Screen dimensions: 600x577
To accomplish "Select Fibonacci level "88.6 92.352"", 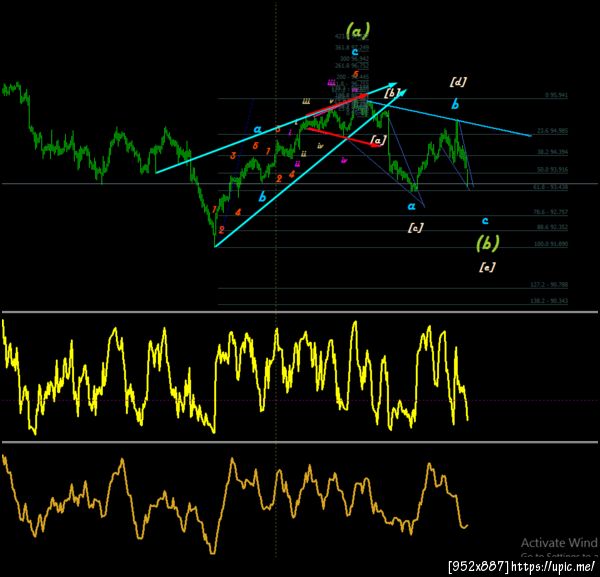I will 553,227.
